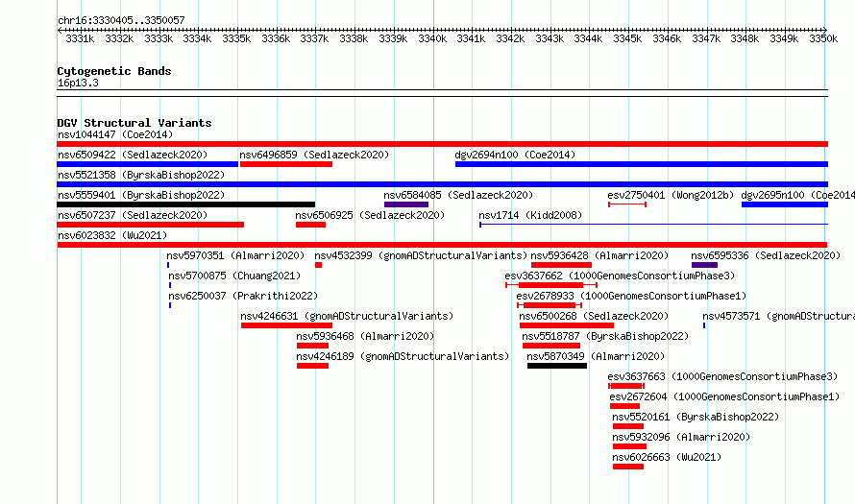Viewport: 855px width, 504px height.
Task: Open nsv6507237 (Sedlazeck2020) variant
Action: point(133,215)
